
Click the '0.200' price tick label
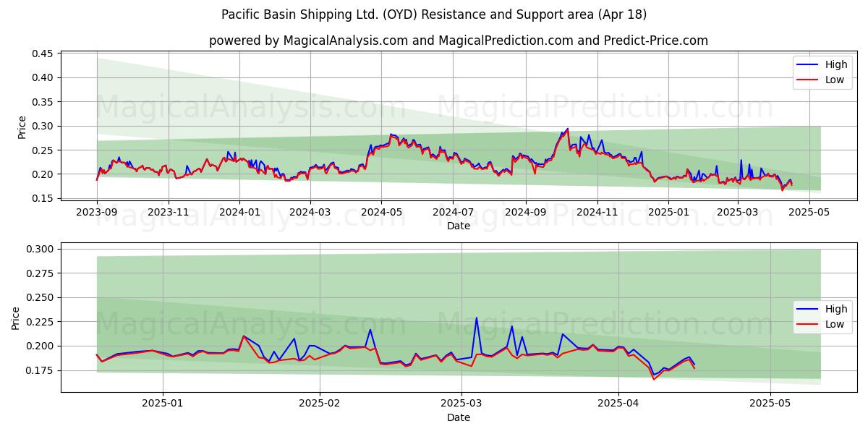(x=40, y=346)
